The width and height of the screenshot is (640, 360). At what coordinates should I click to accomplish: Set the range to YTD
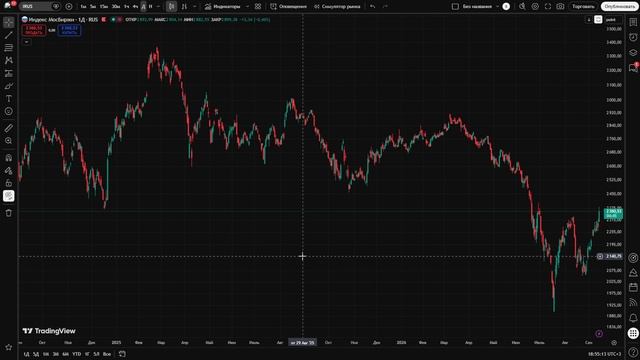coord(76,354)
